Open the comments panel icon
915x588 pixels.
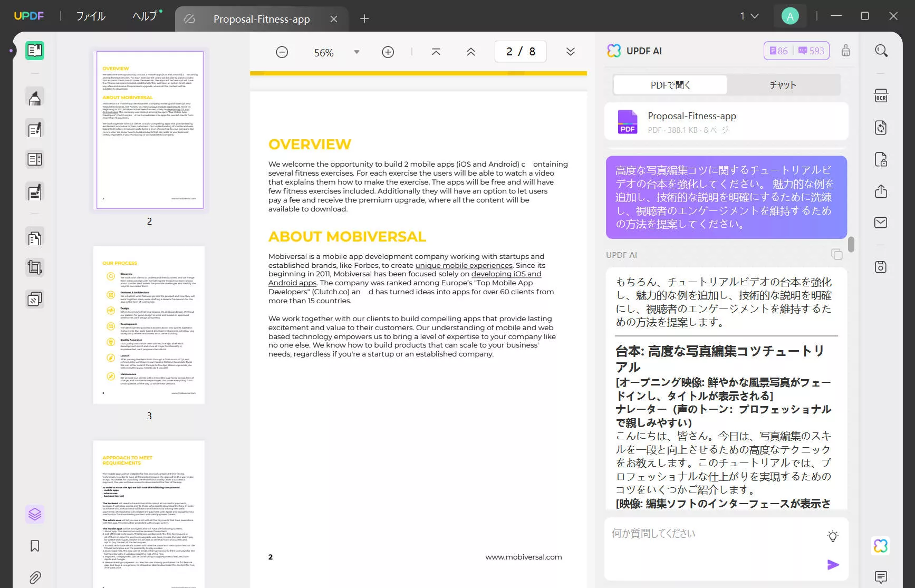(x=881, y=577)
